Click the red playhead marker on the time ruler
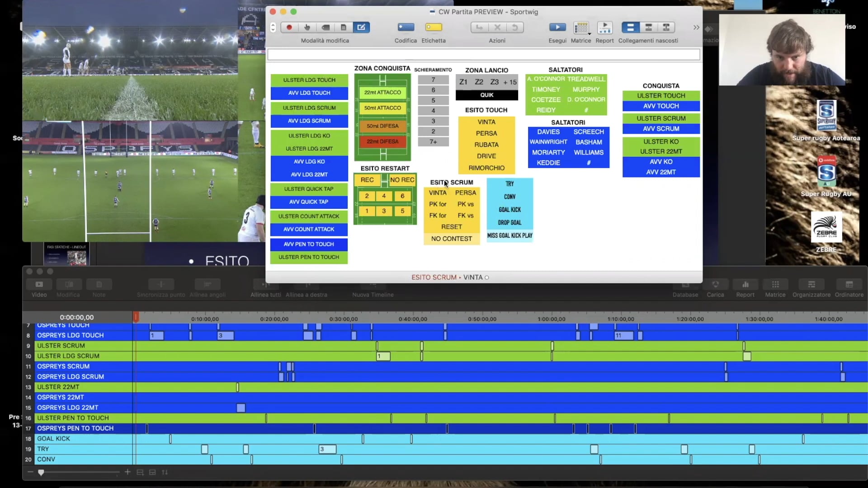 136,317
